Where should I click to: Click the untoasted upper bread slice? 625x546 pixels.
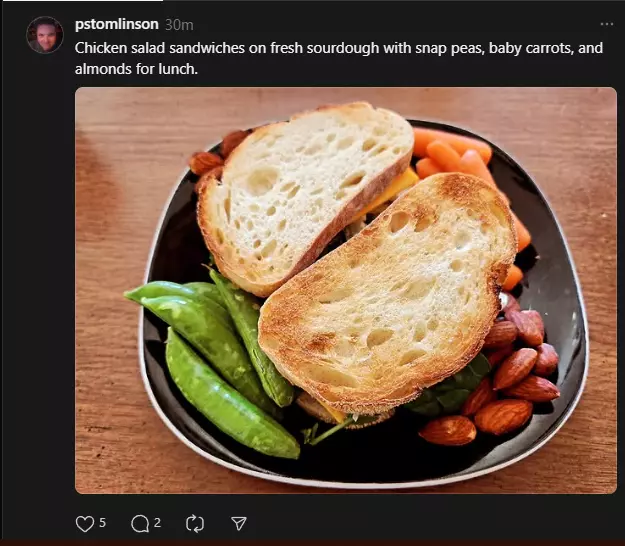pos(303,195)
